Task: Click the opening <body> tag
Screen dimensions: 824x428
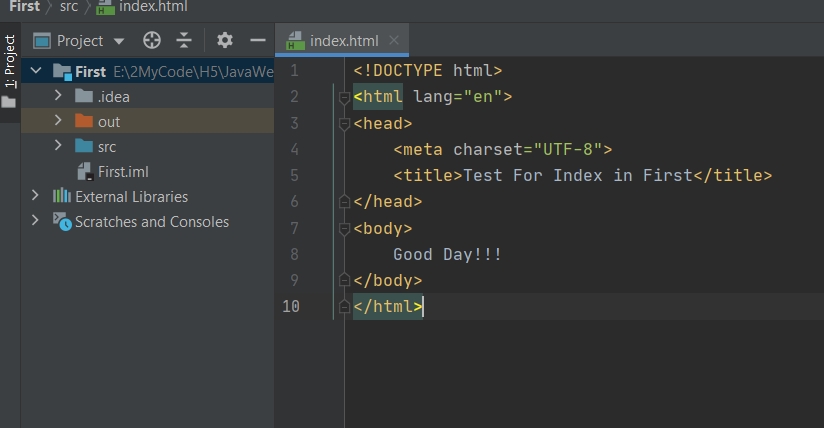Action: pos(383,228)
